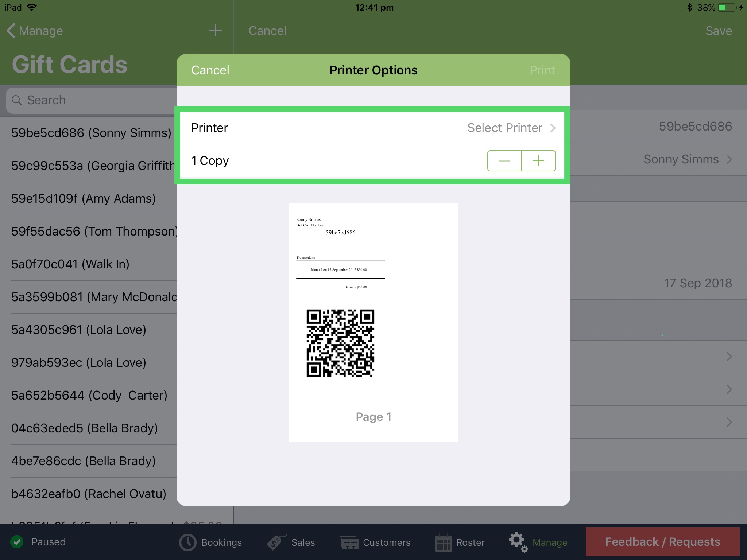This screenshot has width=747, height=560.
Task: Tap the Wi-Fi status icon
Action: click(32, 7)
